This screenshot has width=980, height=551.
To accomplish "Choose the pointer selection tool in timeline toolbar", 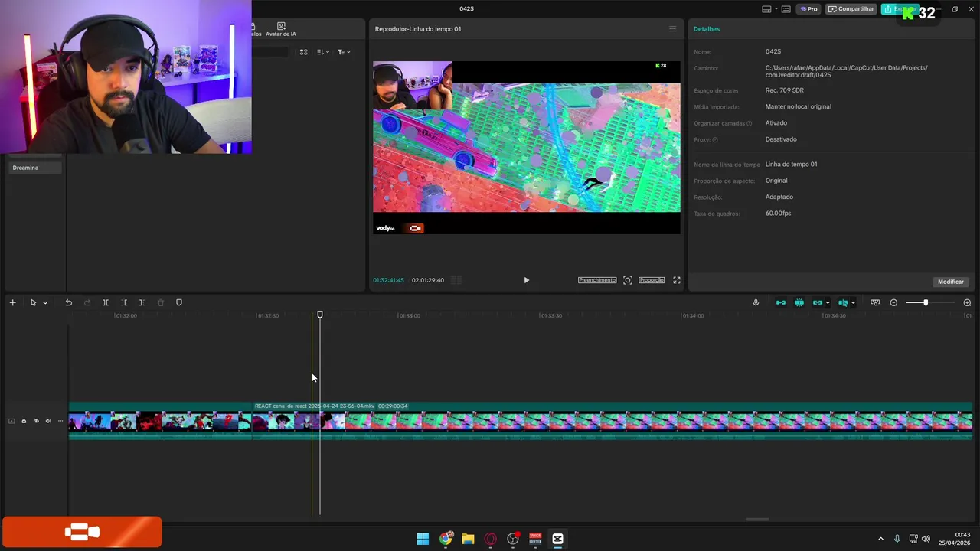I will pyautogui.click(x=33, y=302).
